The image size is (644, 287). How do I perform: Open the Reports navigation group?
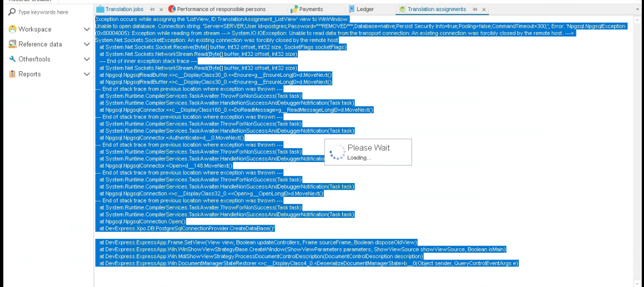pos(29,74)
